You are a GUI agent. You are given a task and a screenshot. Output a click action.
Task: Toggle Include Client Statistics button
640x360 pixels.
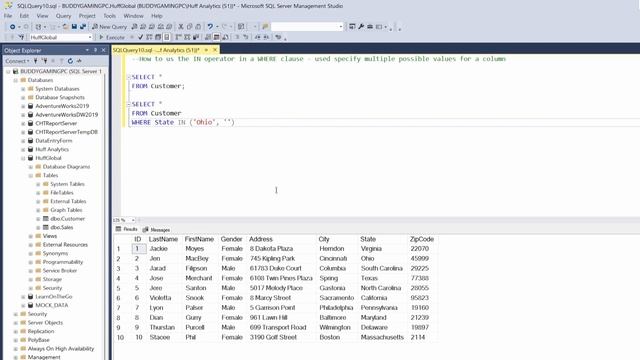(x=196, y=37)
